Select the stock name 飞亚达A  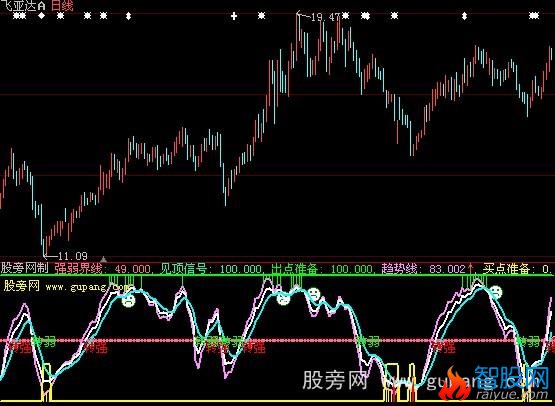tap(23, 6)
